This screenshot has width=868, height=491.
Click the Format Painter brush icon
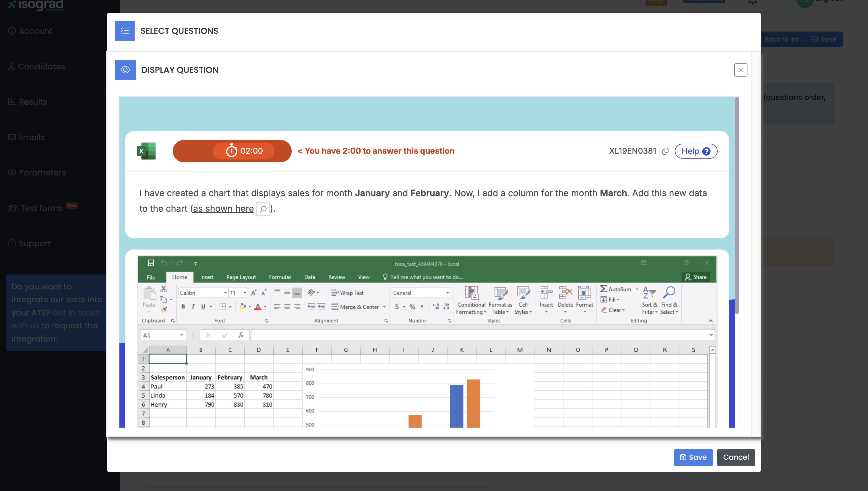pyautogui.click(x=164, y=309)
